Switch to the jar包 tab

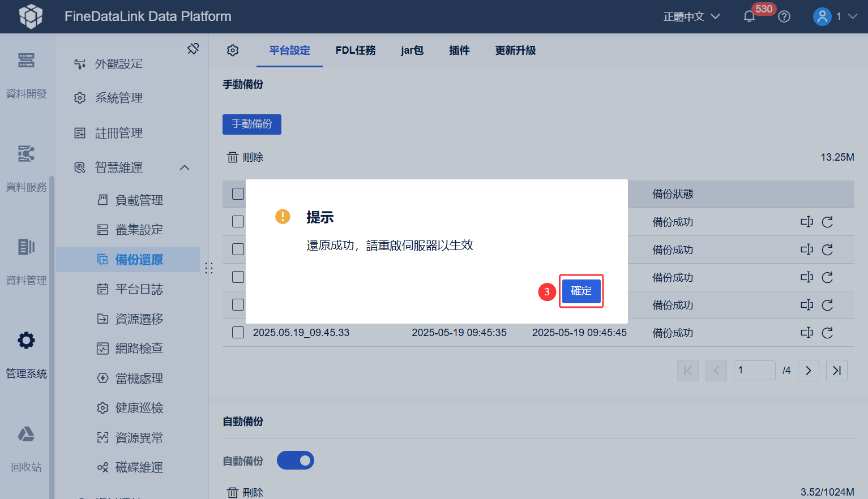point(412,50)
